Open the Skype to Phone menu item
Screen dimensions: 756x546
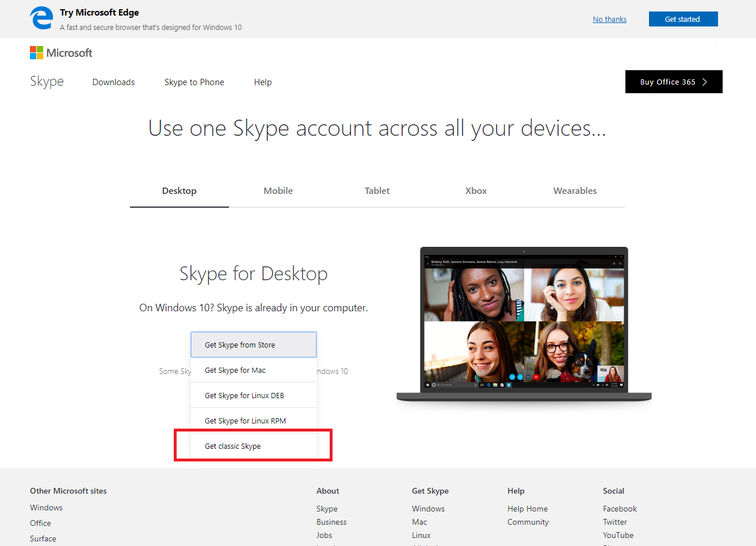click(x=194, y=82)
